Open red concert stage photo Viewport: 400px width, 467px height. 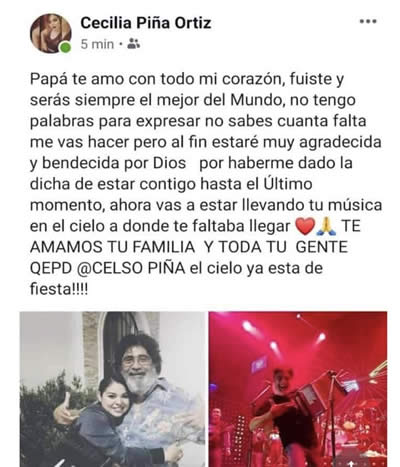pyautogui.click(x=298, y=389)
